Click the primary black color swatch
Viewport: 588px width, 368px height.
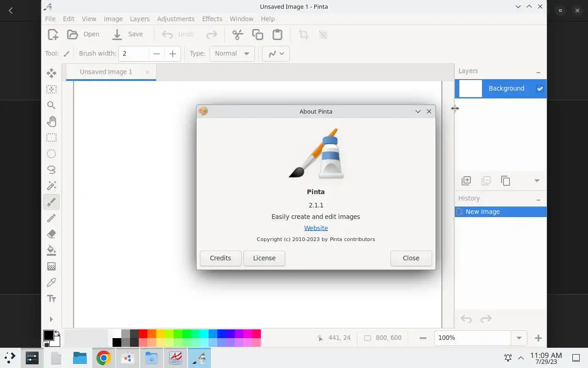point(48,335)
